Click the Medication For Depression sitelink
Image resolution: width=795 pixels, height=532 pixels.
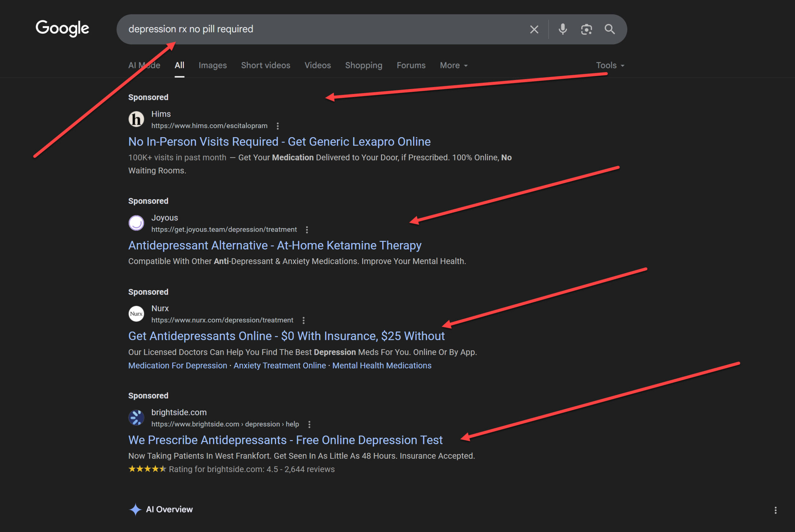point(178,366)
